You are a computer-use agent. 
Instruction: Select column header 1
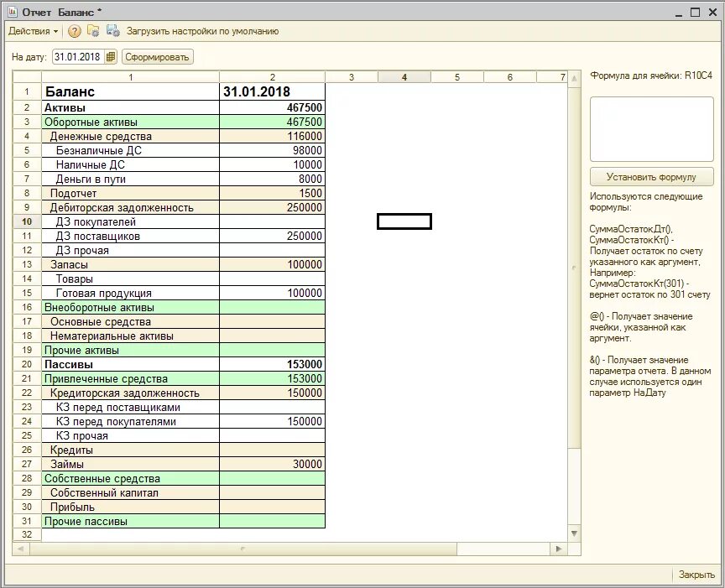pyautogui.click(x=130, y=77)
